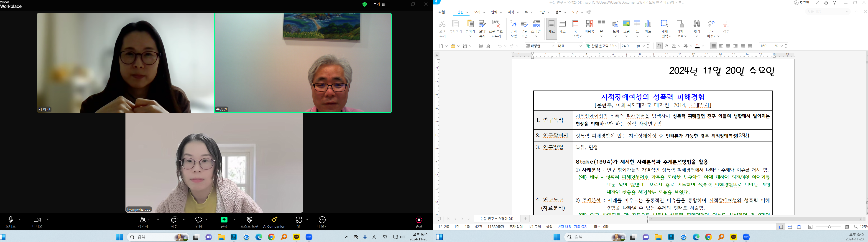Viewport: 868px width, 242px height.
Task: Insert a picture with 그림 icon
Action: tap(626, 24)
